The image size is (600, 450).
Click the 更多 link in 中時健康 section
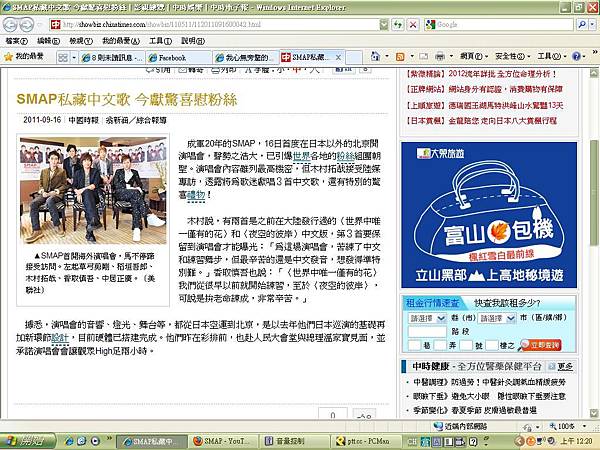[565, 367]
